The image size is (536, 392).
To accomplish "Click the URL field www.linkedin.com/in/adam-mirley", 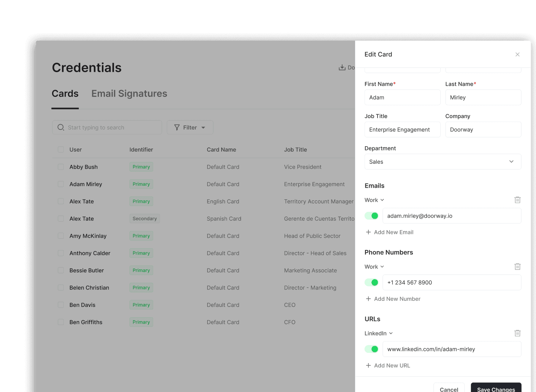I will tap(452, 349).
